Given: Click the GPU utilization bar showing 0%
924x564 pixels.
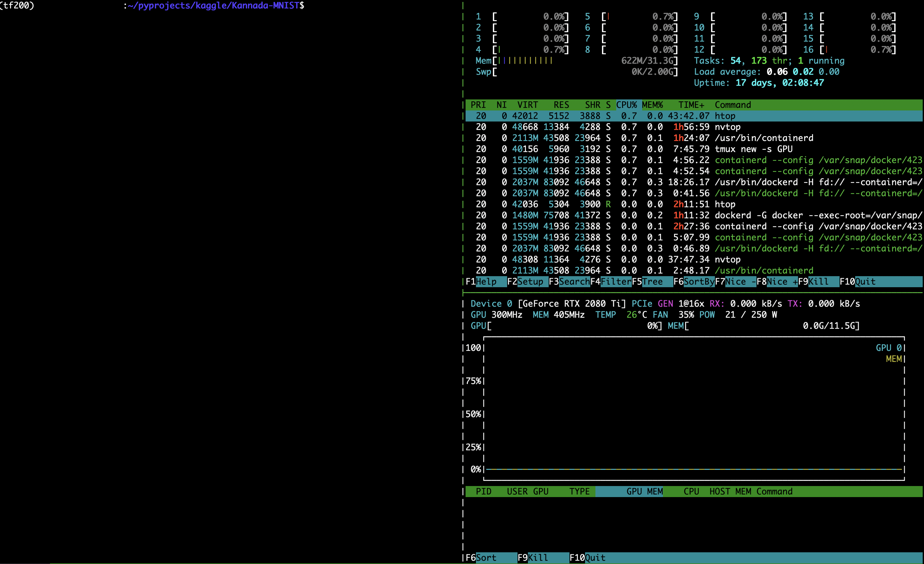Looking at the screenshot, I should point(566,326).
